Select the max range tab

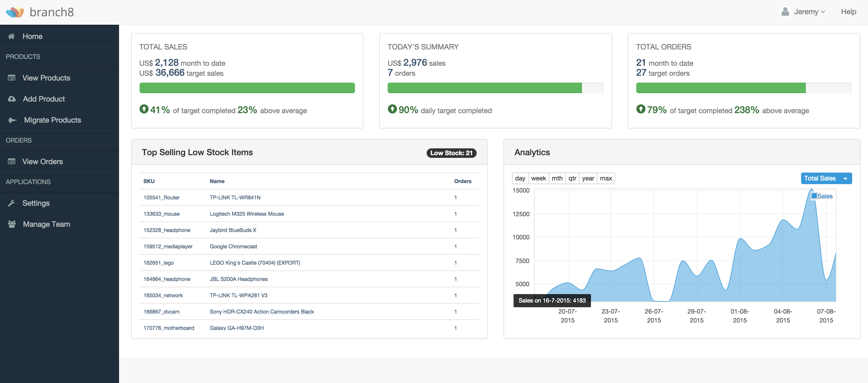tap(605, 178)
